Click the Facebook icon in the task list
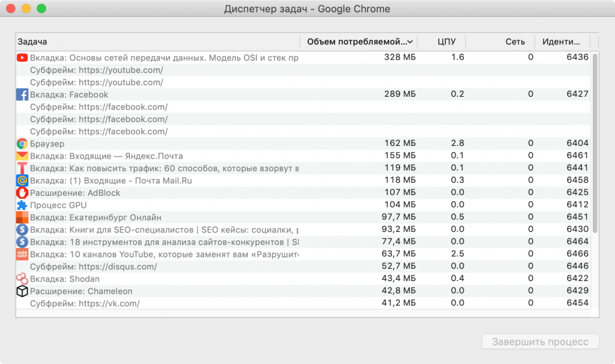This screenshot has height=364, width=615. coord(22,94)
